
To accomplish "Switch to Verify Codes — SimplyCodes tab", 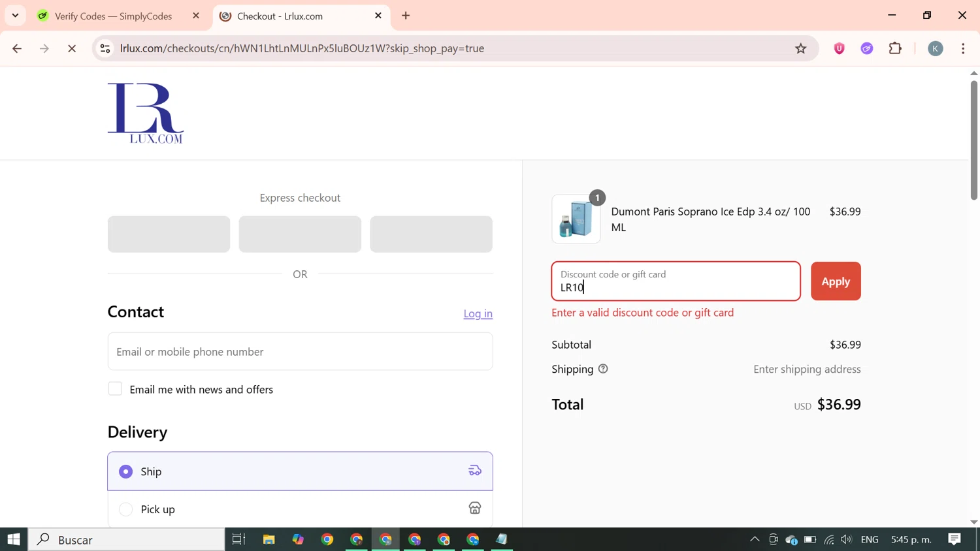I will click(114, 16).
